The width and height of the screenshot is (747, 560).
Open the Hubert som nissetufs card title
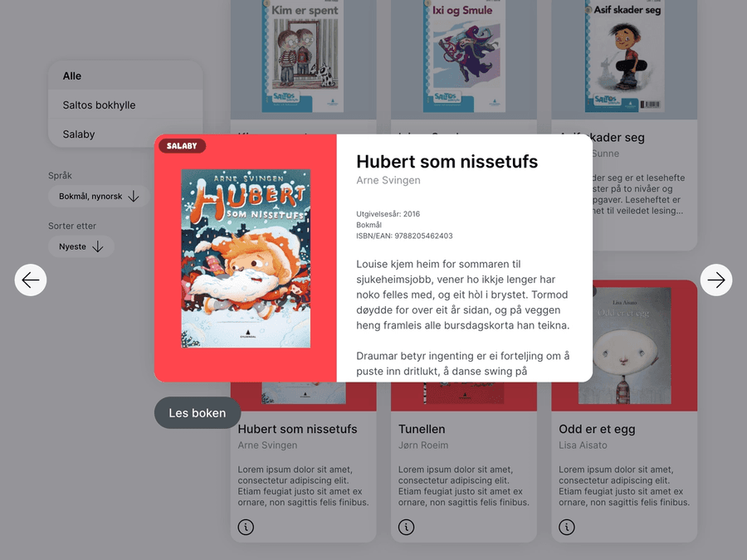[297, 429]
